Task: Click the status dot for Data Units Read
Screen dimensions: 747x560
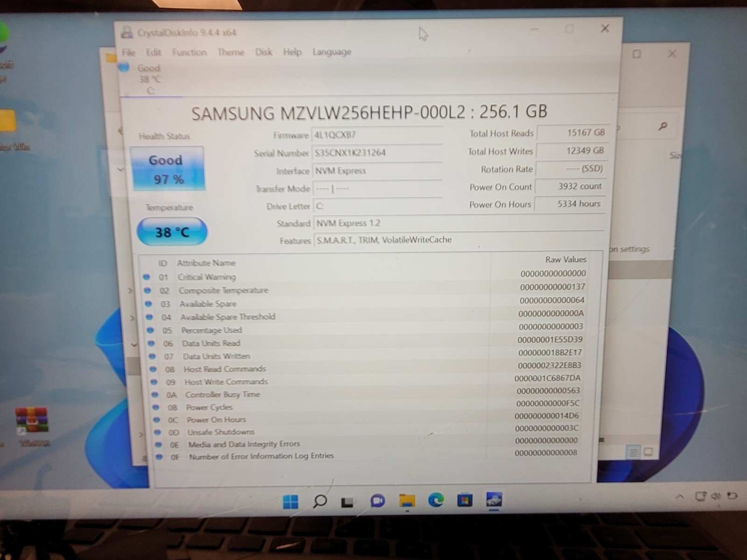Action: click(x=151, y=343)
